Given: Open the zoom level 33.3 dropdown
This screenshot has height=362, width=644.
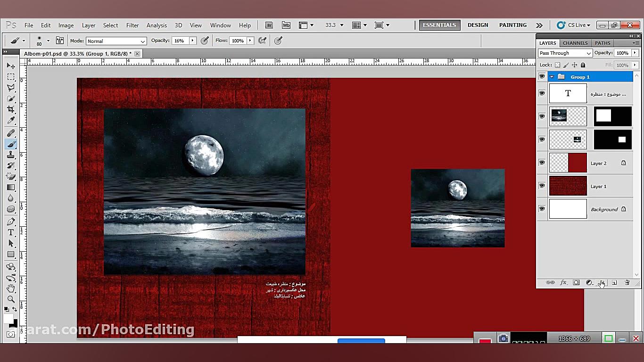Looking at the screenshot, I should click(x=341, y=25).
